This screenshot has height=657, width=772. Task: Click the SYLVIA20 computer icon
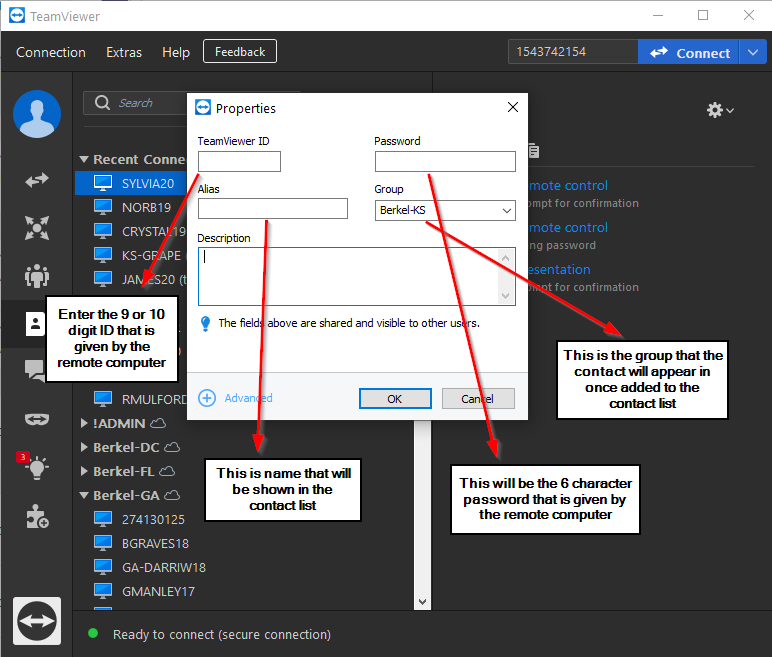(103, 183)
